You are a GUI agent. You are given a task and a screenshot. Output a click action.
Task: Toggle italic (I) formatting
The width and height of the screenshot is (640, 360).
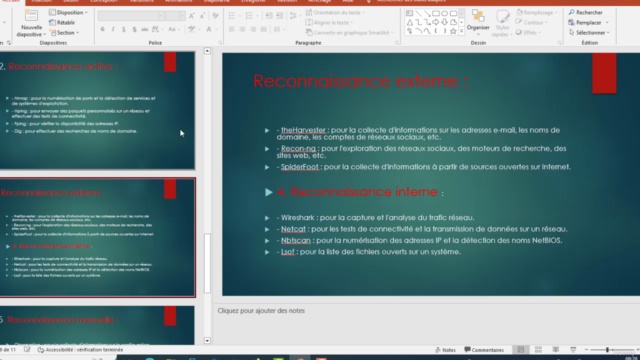pos(113,29)
